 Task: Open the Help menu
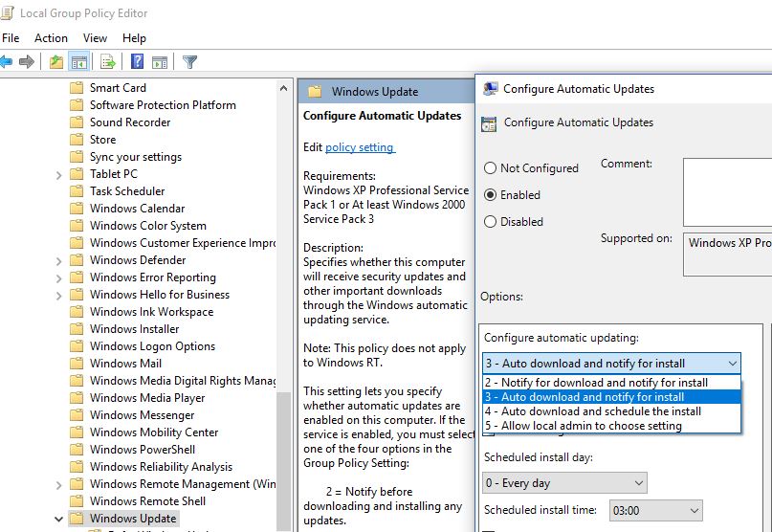tap(134, 38)
